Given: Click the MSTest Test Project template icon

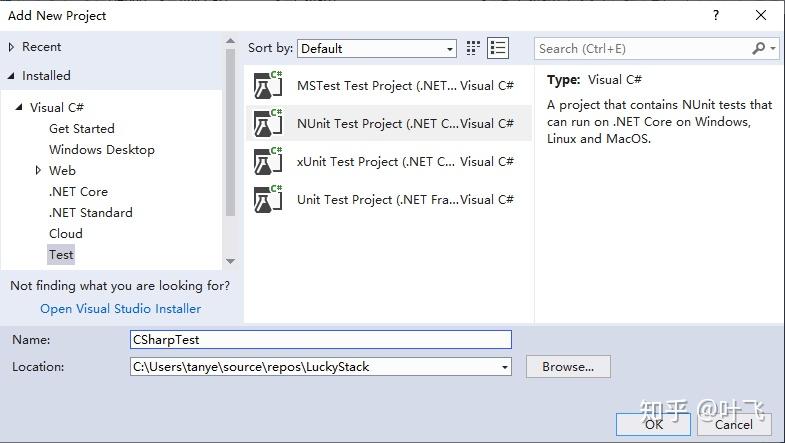Looking at the screenshot, I should tap(268, 86).
